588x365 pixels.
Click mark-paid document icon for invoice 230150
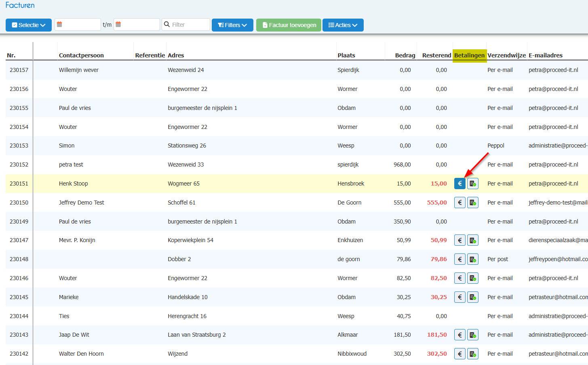(x=473, y=203)
